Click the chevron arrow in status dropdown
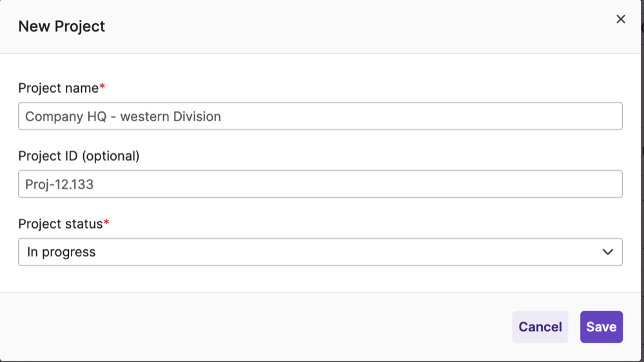This screenshot has height=362, width=644. click(607, 252)
